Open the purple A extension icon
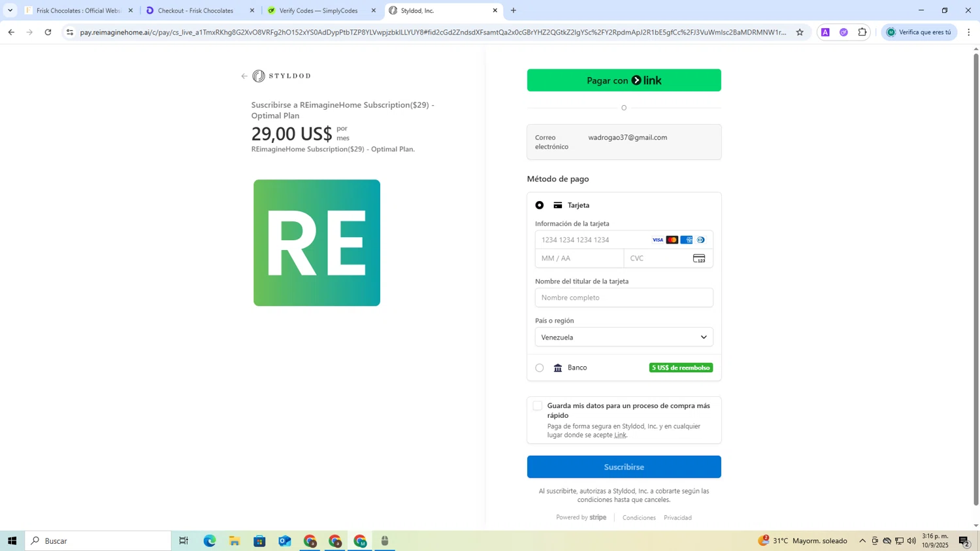The width and height of the screenshot is (980, 551). click(826, 32)
